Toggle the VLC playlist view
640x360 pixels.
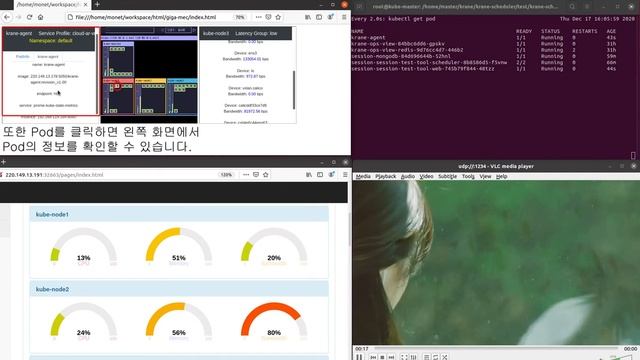click(426, 357)
